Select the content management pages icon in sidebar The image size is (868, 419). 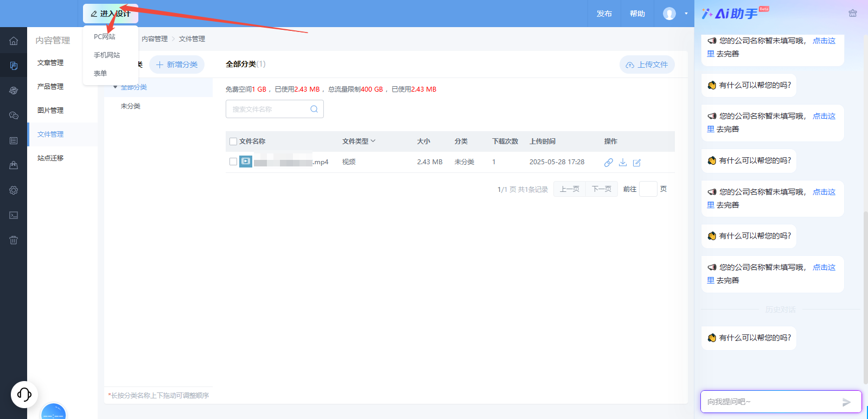(x=14, y=66)
